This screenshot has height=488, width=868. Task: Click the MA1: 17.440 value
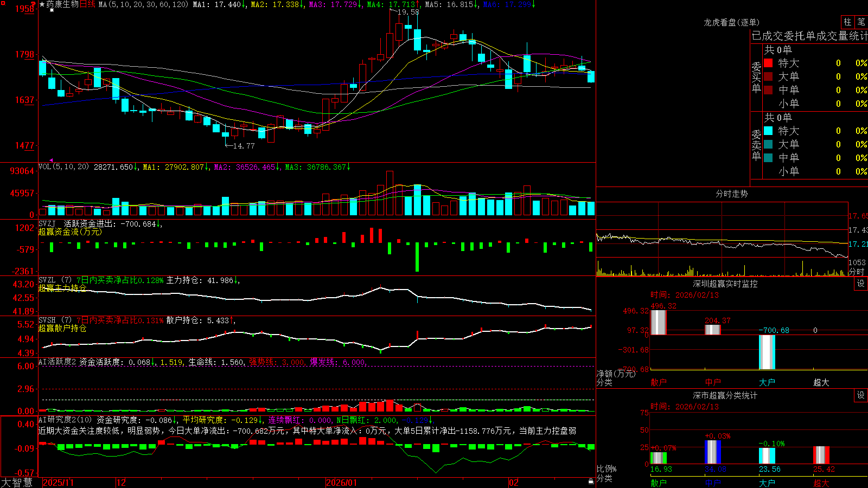219,4
